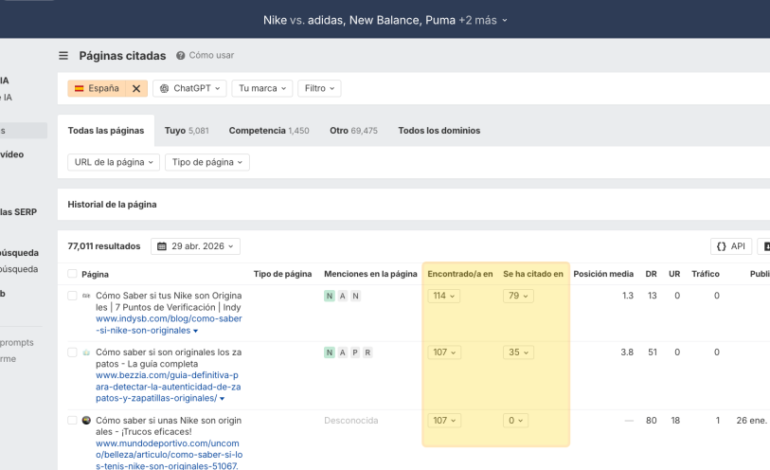770x470 pixels.
Task: Open the hamburger menu beside Páginas citadas
Action: 63,55
